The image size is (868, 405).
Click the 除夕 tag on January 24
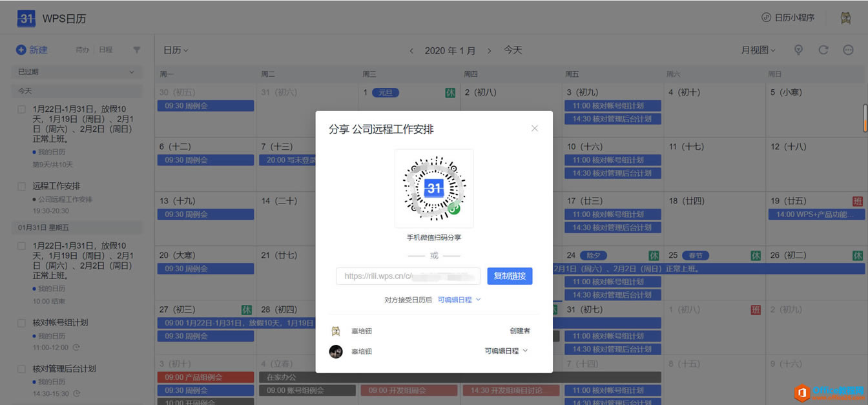click(x=593, y=255)
